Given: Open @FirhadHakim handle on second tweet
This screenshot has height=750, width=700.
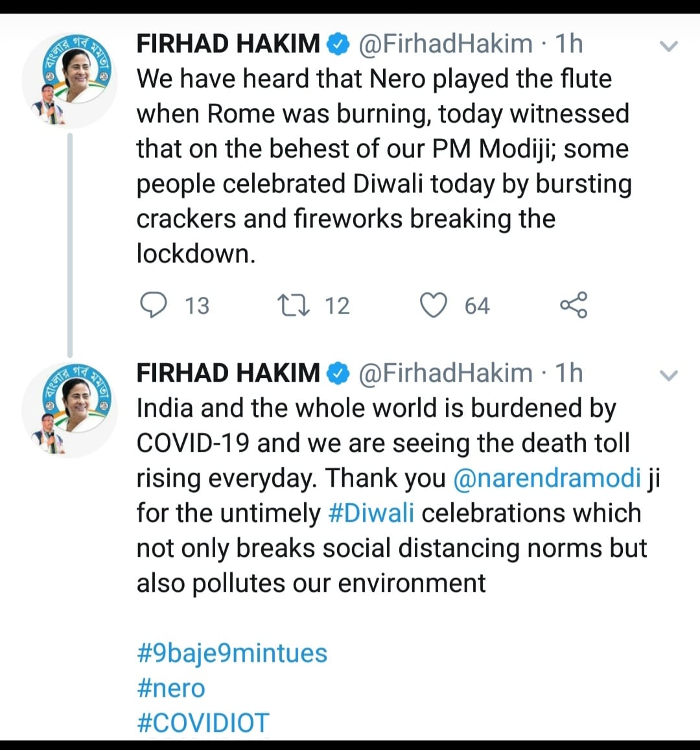Looking at the screenshot, I should (x=445, y=374).
